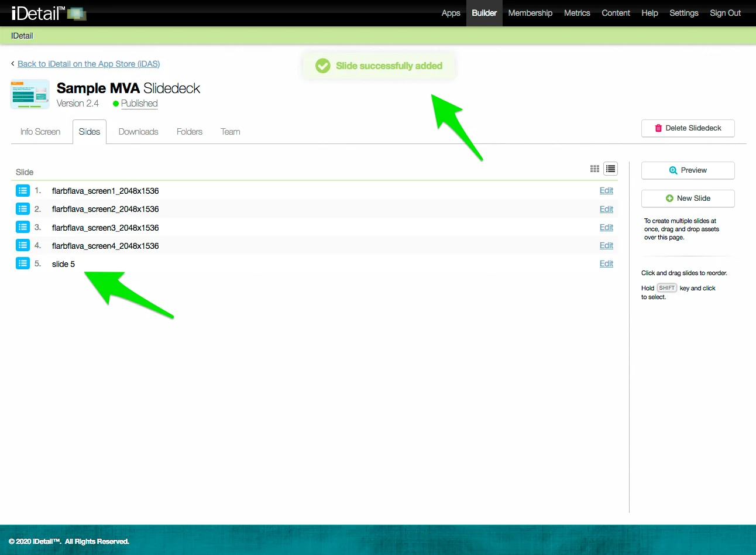Viewport: 756px width, 555px height.
Task: Click the 'Version 2.4' label
Action: click(x=78, y=104)
